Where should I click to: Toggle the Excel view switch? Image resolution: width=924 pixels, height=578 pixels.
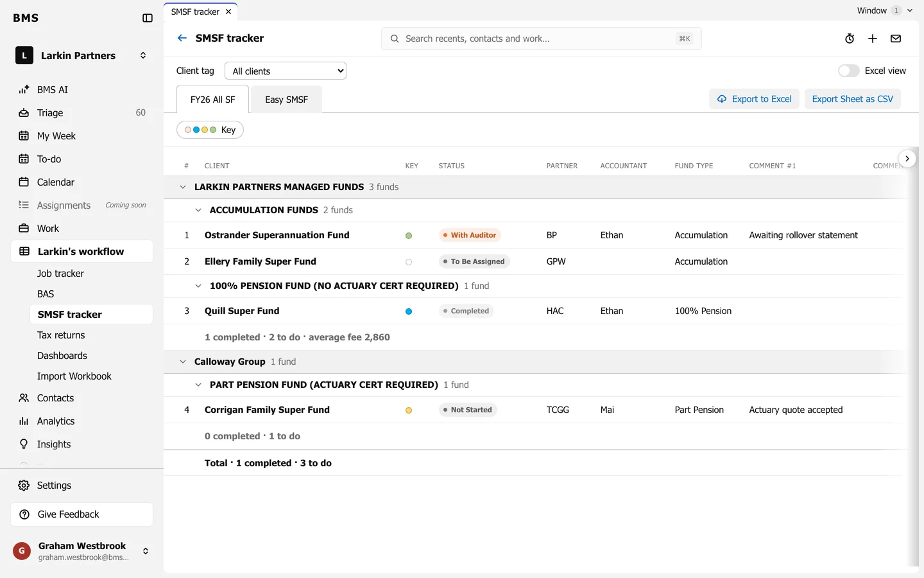tap(848, 71)
